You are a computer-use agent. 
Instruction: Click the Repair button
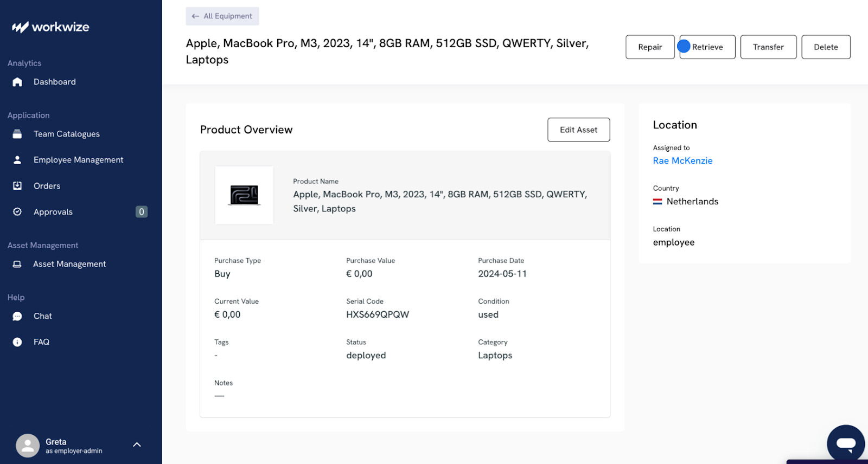(649, 47)
